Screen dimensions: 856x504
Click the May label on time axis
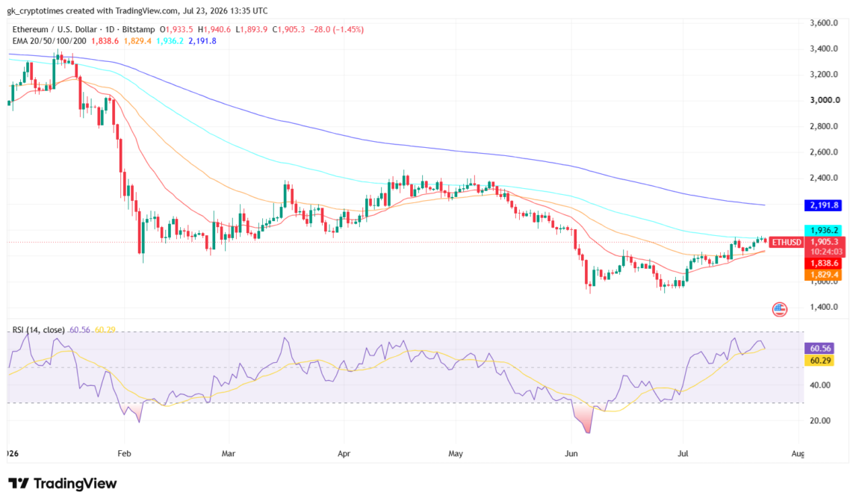pyautogui.click(x=456, y=454)
